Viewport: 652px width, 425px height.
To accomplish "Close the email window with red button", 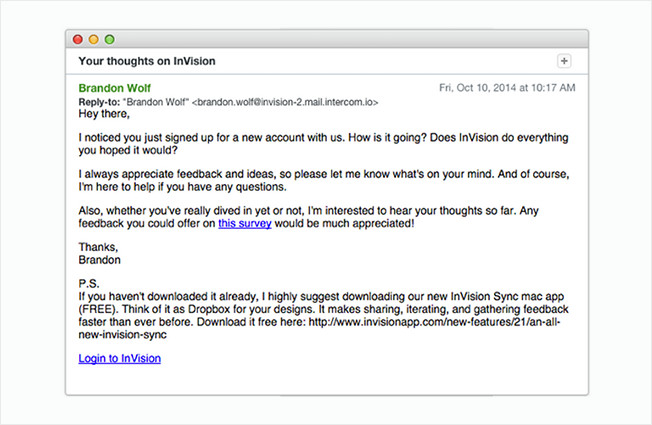I will 78,40.
